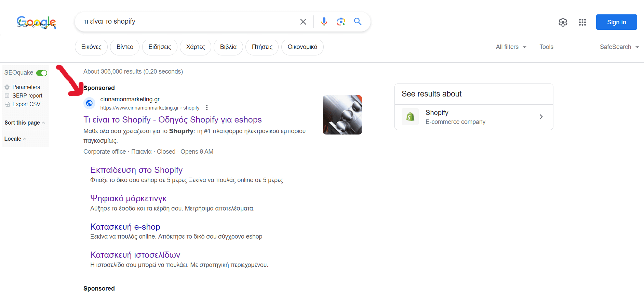Switch to the Εικόνες tab
The image size is (644, 294).
[91, 47]
